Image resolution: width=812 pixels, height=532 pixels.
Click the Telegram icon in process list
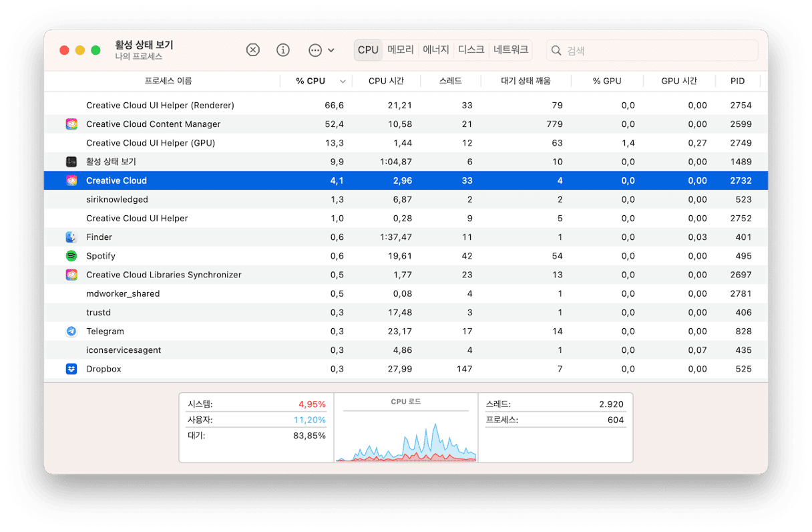(71, 331)
